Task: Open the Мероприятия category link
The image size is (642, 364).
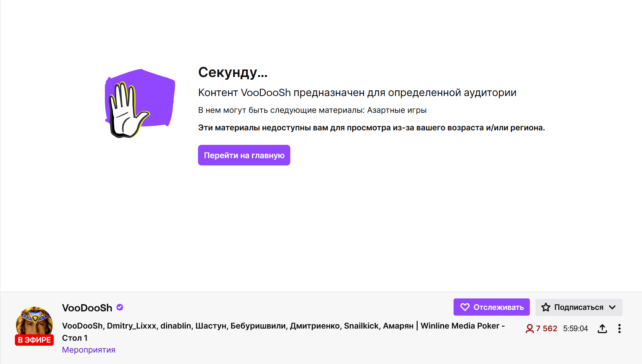Action: [88, 350]
